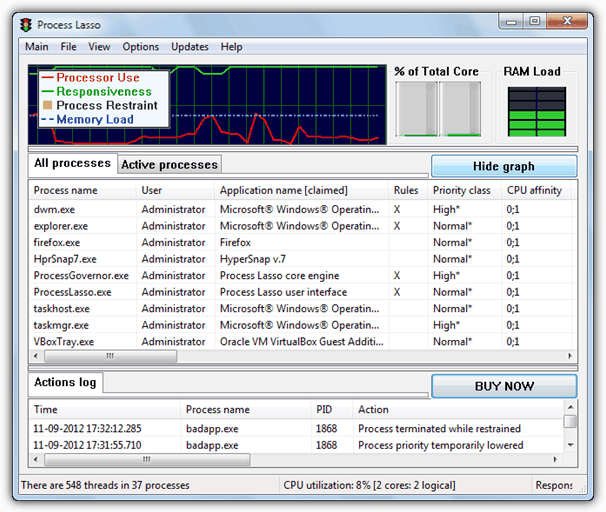Click the Process Lasso title bar icon

coord(26,22)
